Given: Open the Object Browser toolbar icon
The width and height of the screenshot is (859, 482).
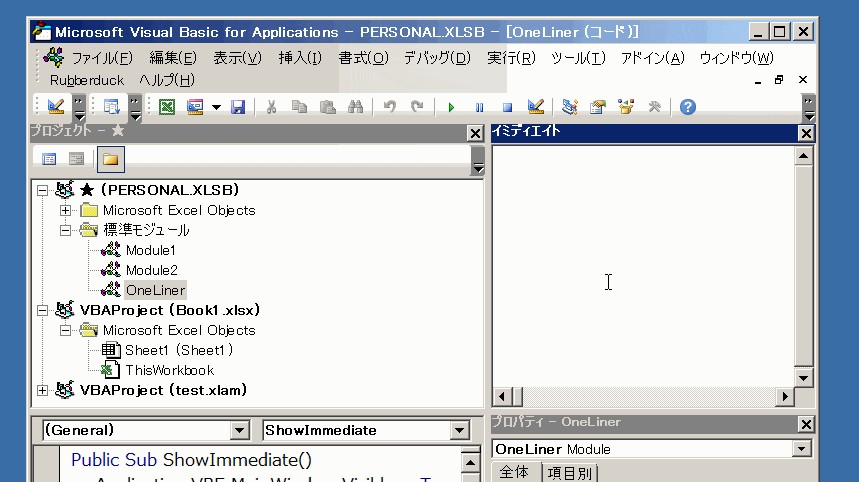Looking at the screenshot, I should pos(626,106).
